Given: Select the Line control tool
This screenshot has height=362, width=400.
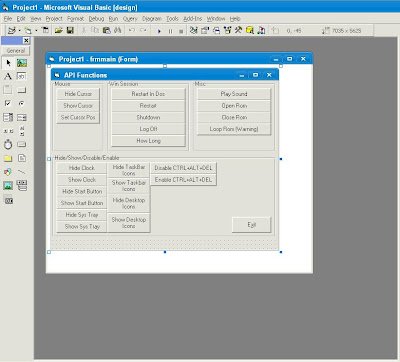Looking at the screenshot, I should pos(22,172).
